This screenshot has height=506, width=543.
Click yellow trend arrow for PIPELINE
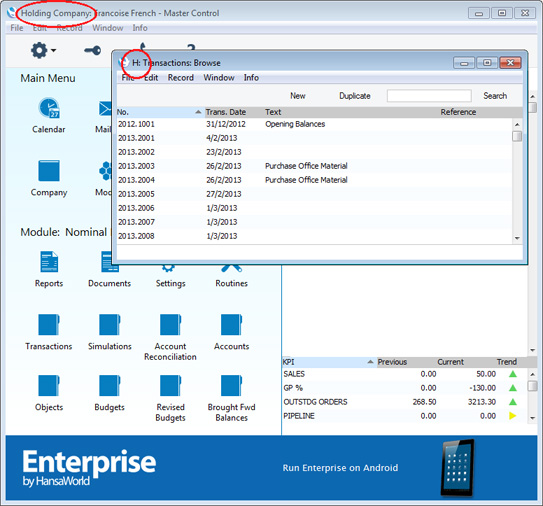(513, 416)
